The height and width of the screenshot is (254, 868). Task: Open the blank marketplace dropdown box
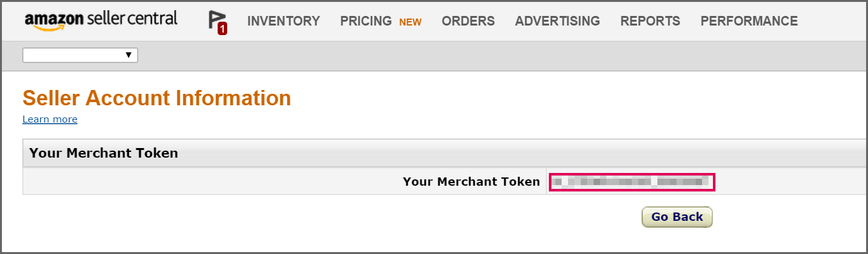(80, 56)
